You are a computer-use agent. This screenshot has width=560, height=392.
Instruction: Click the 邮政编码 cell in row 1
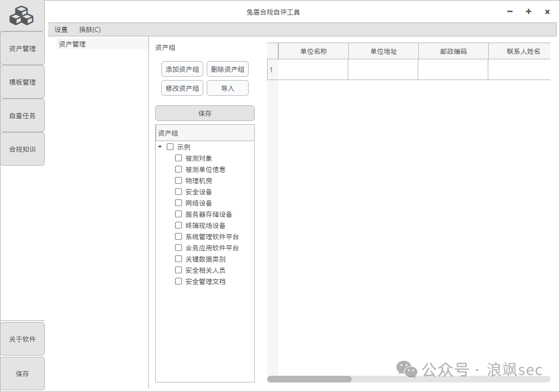(453, 69)
